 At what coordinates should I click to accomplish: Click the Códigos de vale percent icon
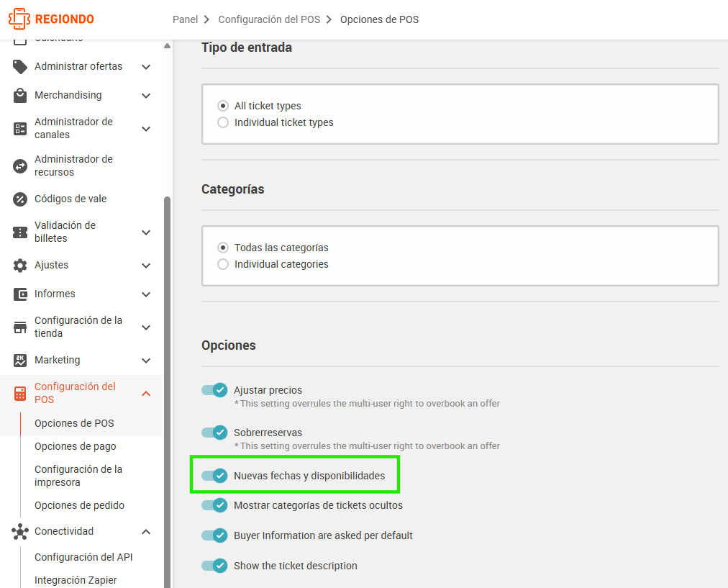coord(20,199)
